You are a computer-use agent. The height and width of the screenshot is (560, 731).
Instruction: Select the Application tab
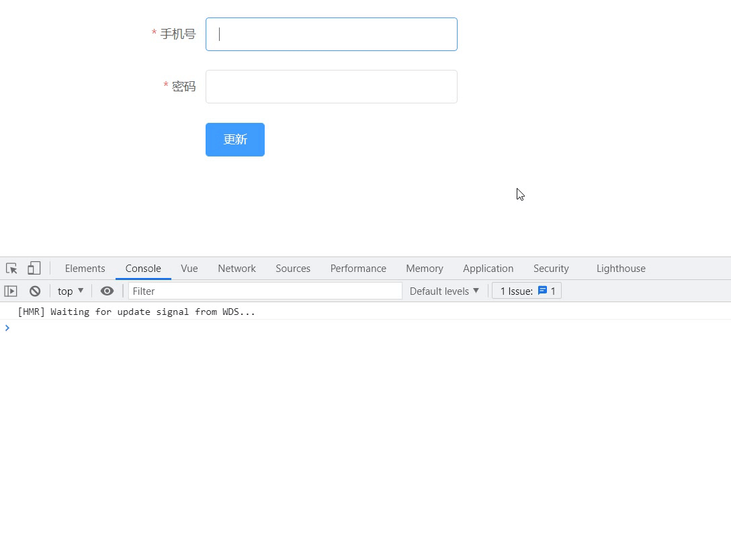488,269
